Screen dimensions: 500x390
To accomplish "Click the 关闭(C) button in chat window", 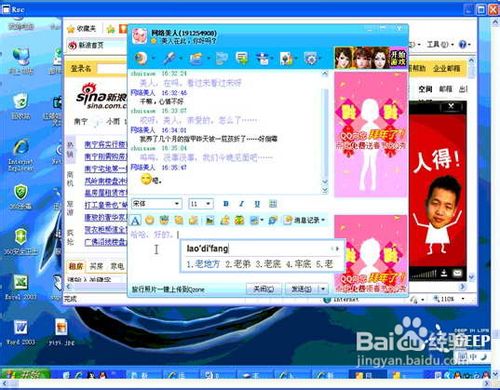I will (x=264, y=289).
